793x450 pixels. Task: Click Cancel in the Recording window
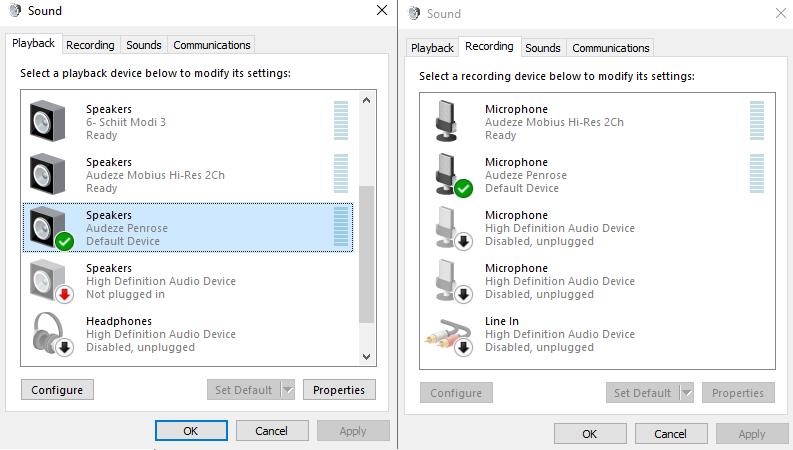[671, 434]
